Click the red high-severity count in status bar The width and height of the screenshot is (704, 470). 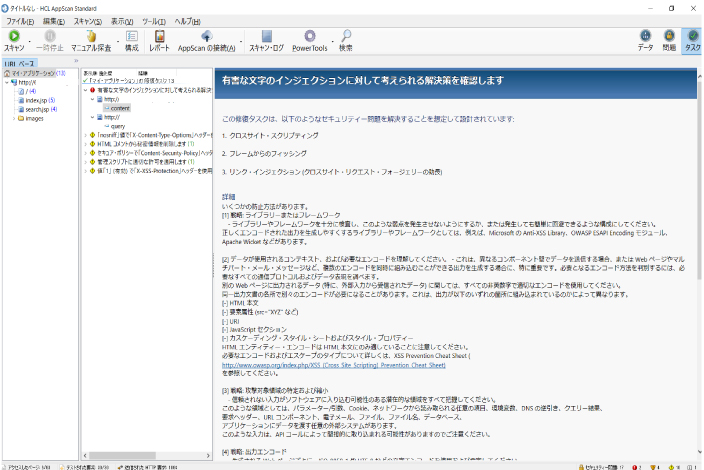(637, 467)
